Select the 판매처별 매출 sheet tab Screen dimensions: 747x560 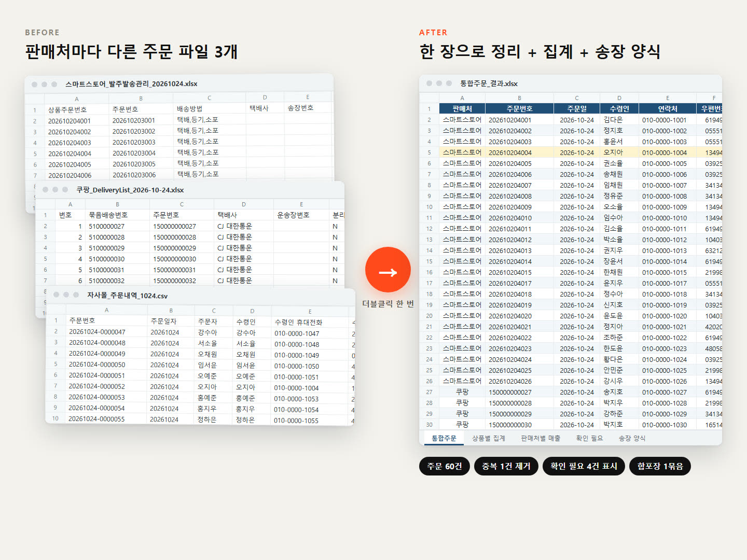pos(541,438)
